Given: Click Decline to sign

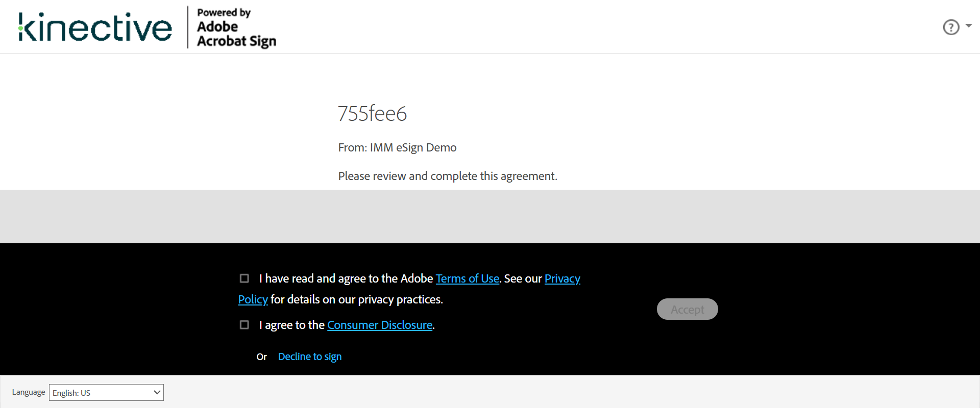Looking at the screenshot, I should [x=309, y=357].
